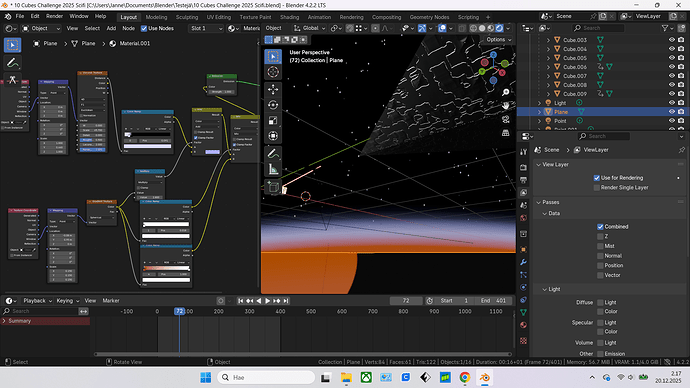Select the Add Cube tool in viewport
The width and height of the screenshot is (690, 388).
tap(273, 187)
